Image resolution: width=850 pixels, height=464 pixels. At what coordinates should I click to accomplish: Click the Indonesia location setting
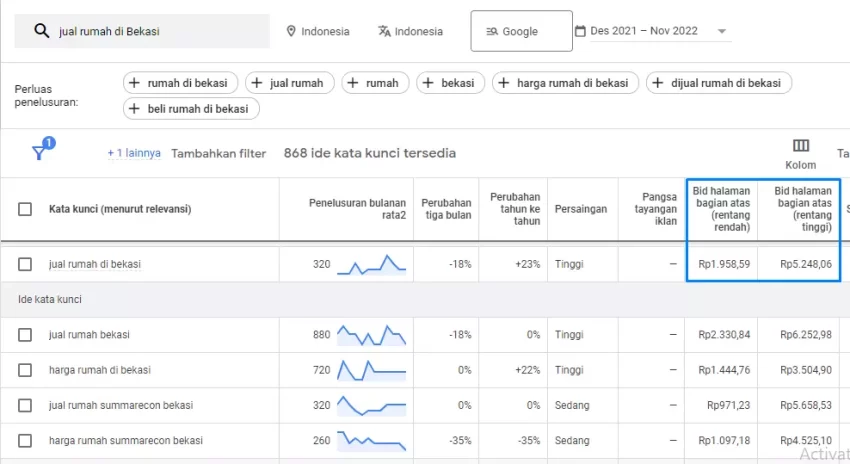318,31
